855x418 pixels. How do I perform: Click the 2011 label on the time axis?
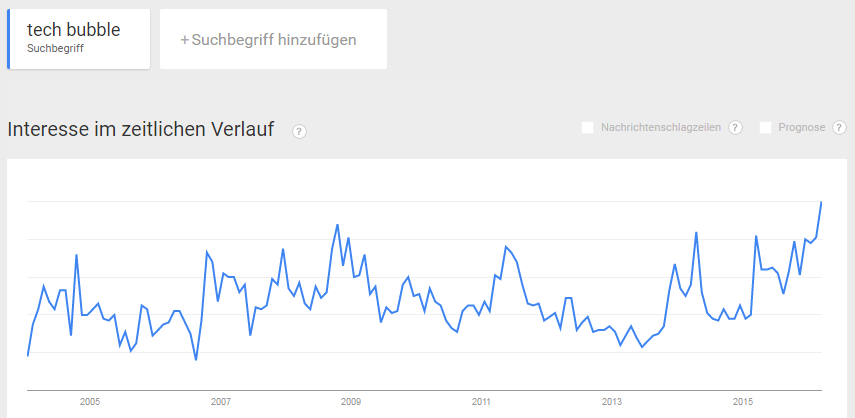[x=481, y=402]
